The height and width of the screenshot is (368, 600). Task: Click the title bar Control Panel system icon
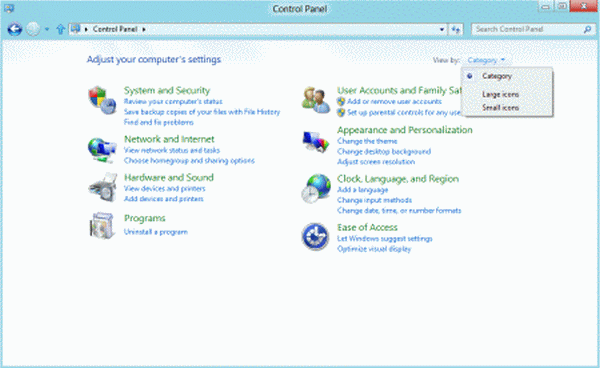pos(9,8)
